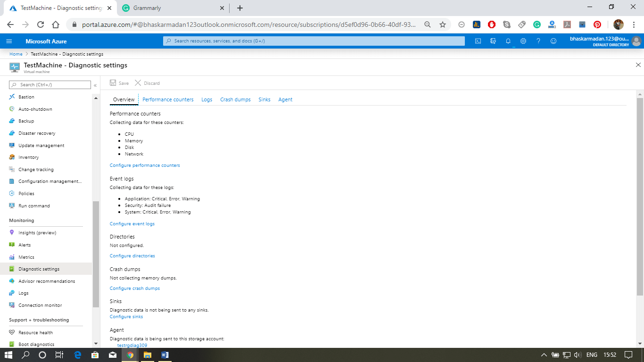This screenshot has height=362, width=644.
Task: Go to Home breadcrumb
Action: coord(16,54)
